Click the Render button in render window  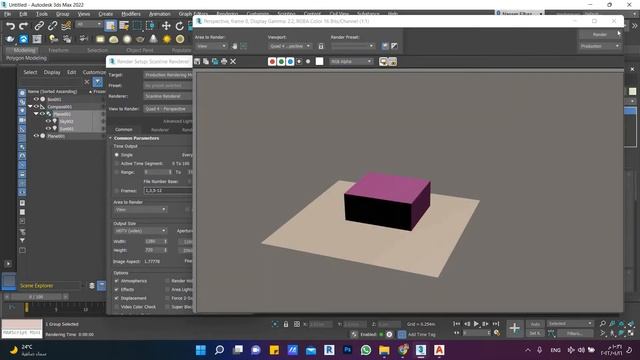point(600,35)
